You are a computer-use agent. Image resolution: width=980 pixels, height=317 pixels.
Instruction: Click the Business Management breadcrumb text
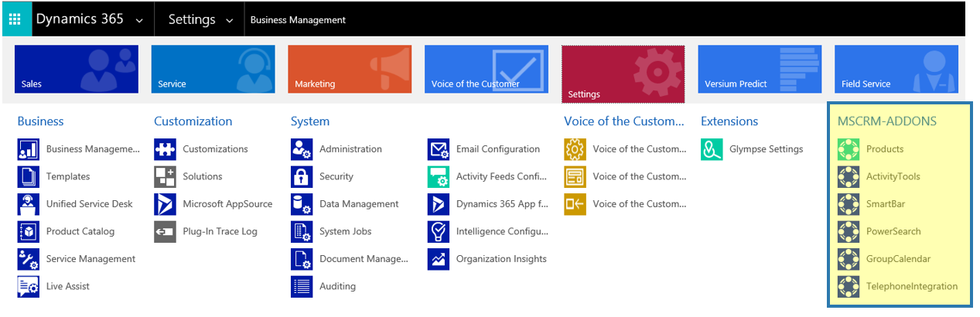pos(298,20)
